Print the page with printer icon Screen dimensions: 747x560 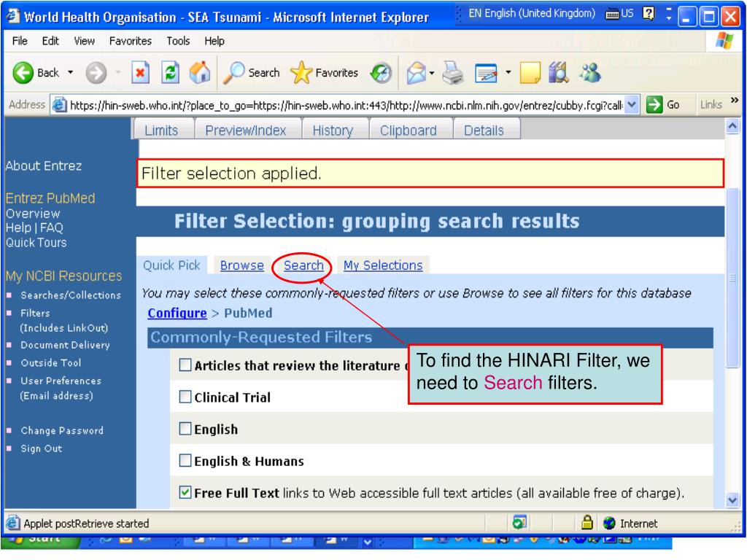point(452,74)
